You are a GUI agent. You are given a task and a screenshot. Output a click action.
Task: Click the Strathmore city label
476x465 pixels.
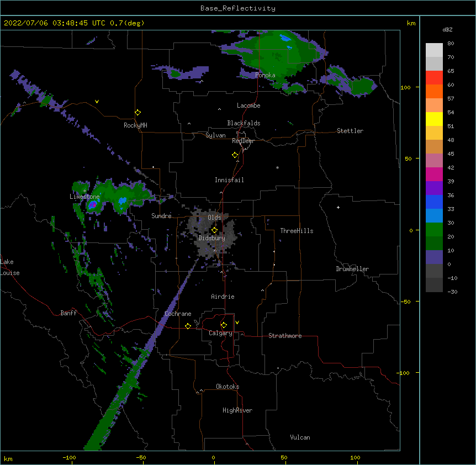(x=285, y=336)
